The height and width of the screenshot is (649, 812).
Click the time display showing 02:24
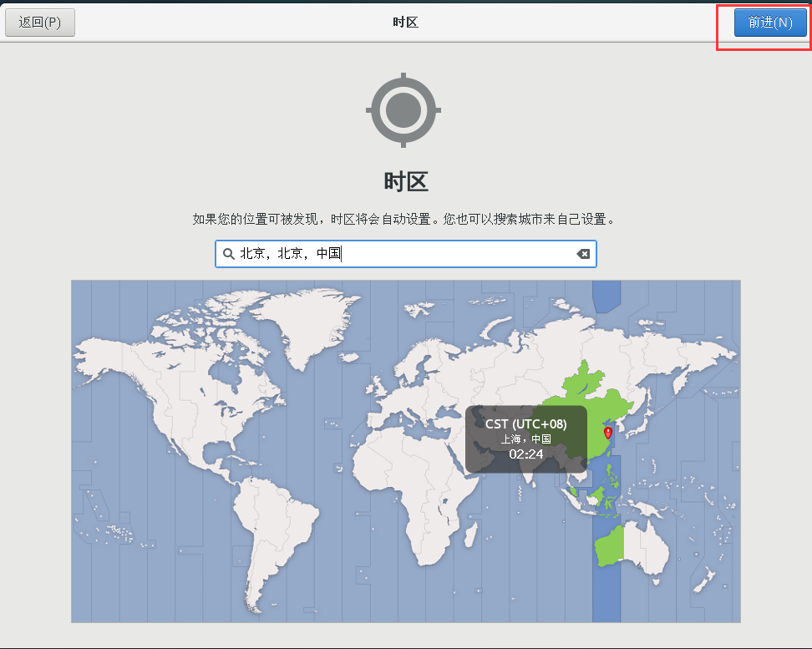(x=525, y=455)
